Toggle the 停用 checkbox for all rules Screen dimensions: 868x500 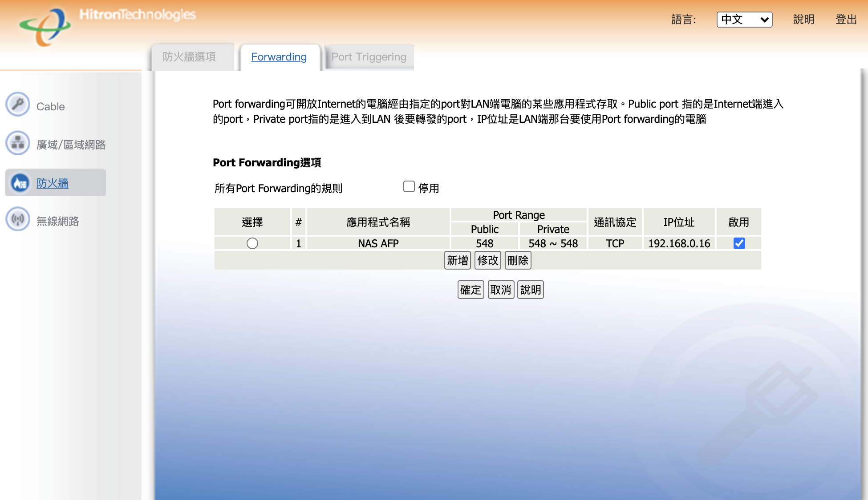409,186
